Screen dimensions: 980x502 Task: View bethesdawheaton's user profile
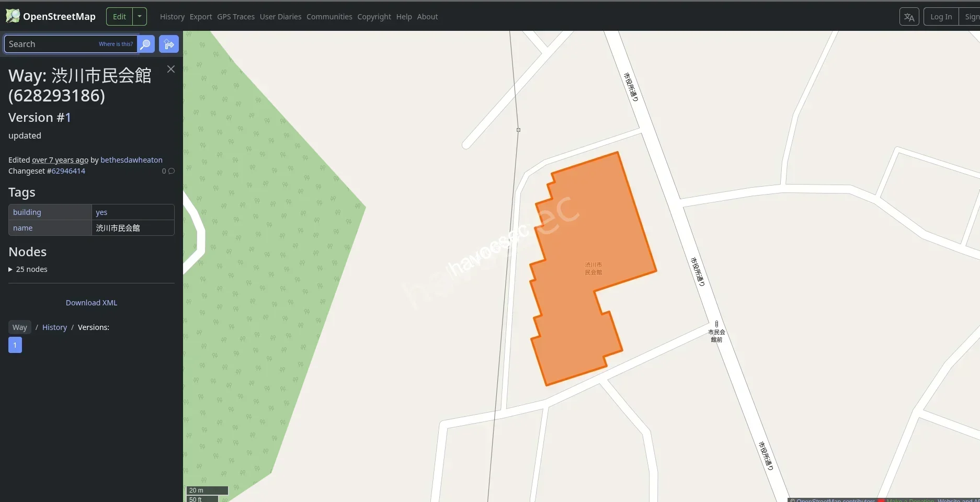[131, 159]
